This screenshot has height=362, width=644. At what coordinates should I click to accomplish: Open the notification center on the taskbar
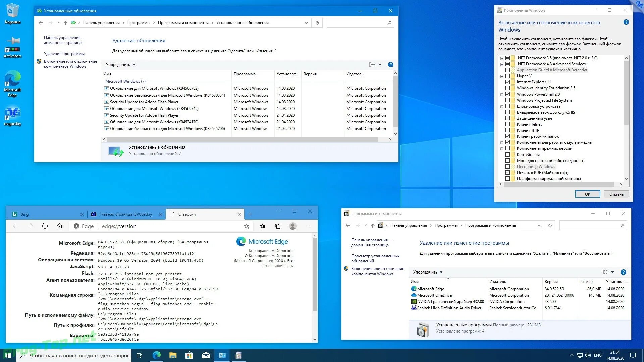(633, 355)
